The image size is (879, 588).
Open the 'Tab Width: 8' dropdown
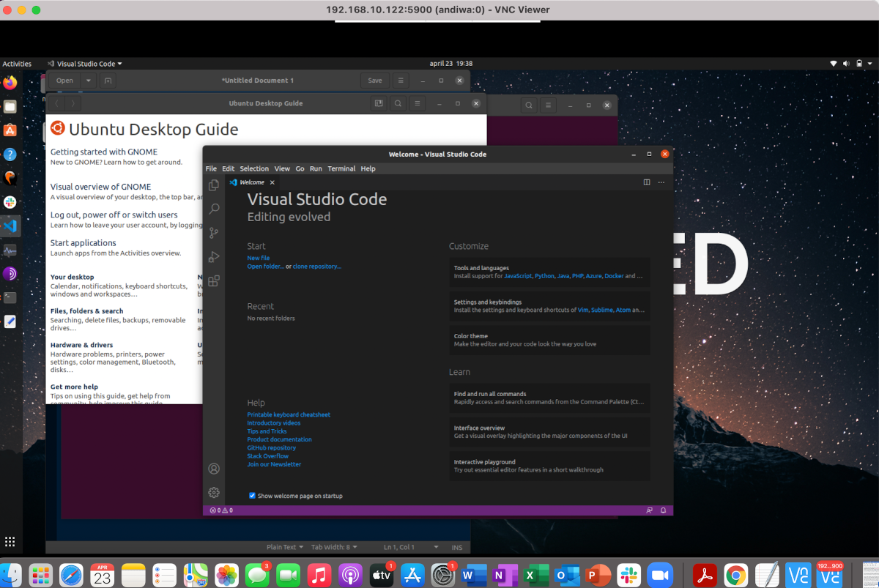[334, 546]
